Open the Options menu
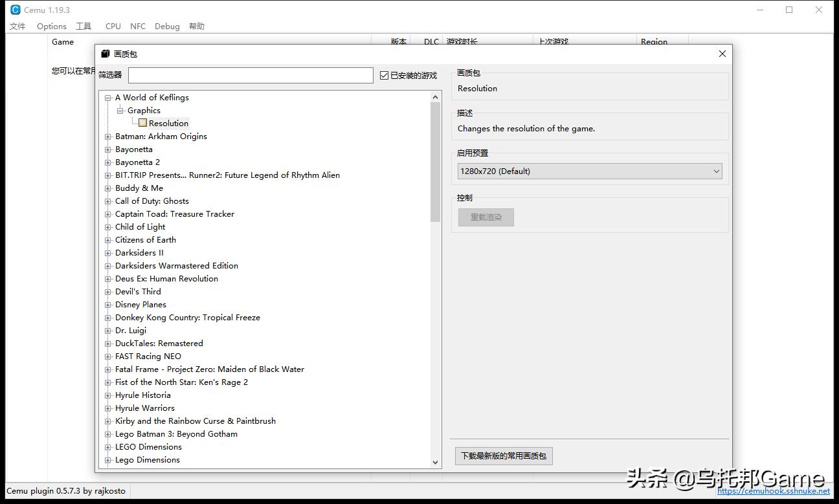 click(52, 27)
